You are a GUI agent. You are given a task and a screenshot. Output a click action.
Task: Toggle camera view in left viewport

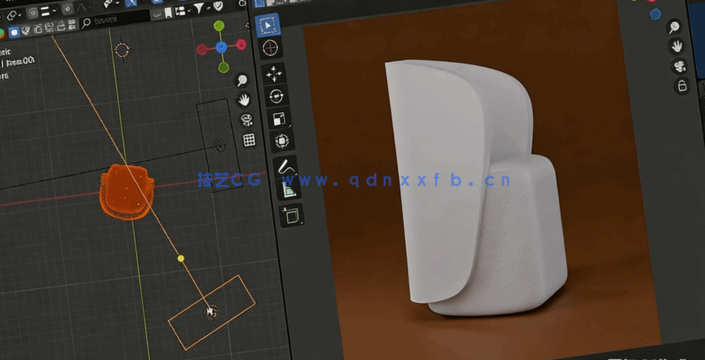click(246, 120)
